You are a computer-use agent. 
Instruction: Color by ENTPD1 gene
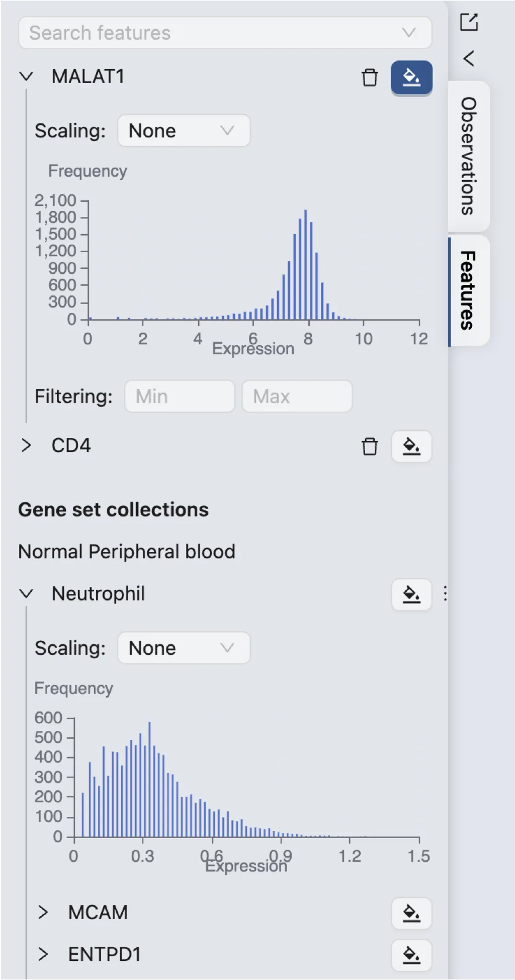pos(411,955)
